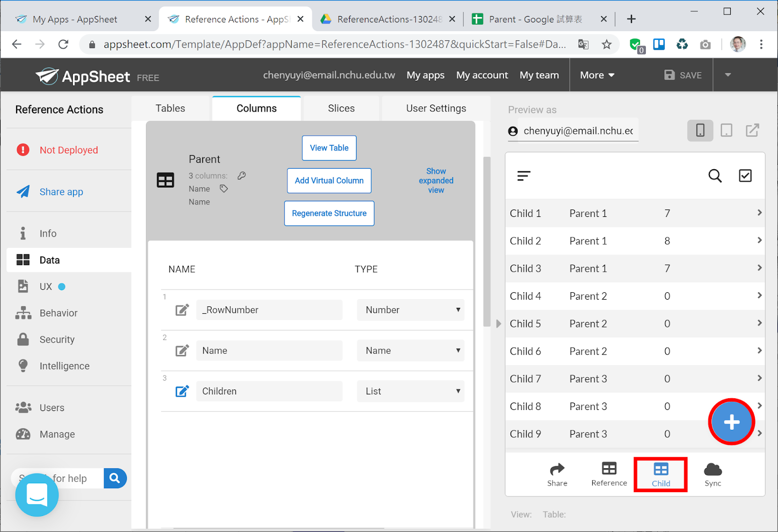The height and width of the screenshot is (532, 778).
Task: Tap Share in preview bottom bar
Action: 557,475
